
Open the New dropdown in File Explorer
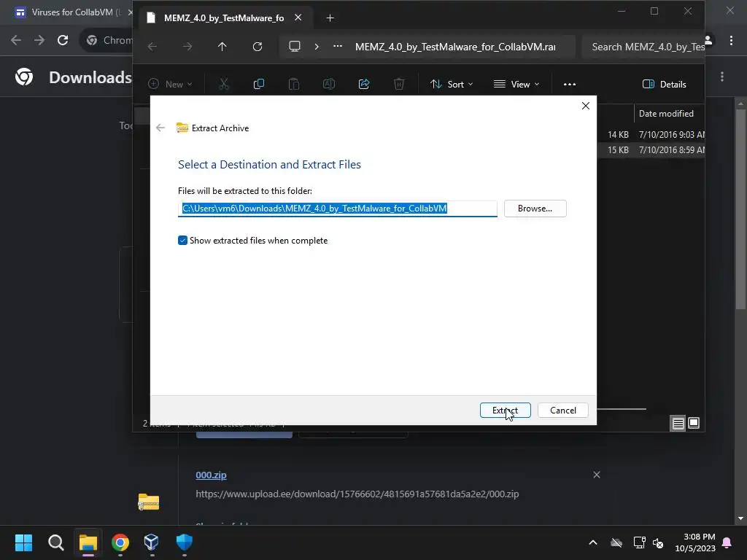[170, 85]
